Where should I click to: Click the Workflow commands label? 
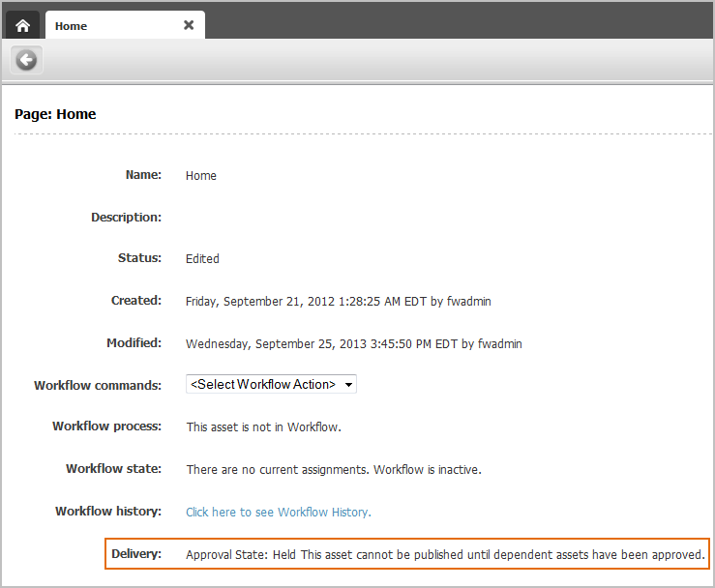click(98, 386)
